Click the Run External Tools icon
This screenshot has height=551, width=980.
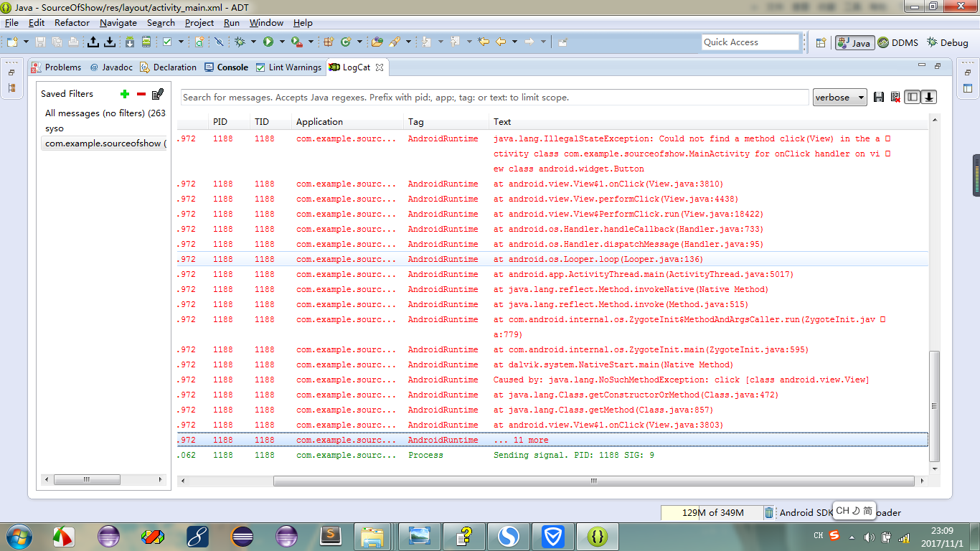[x=297, y=42]
